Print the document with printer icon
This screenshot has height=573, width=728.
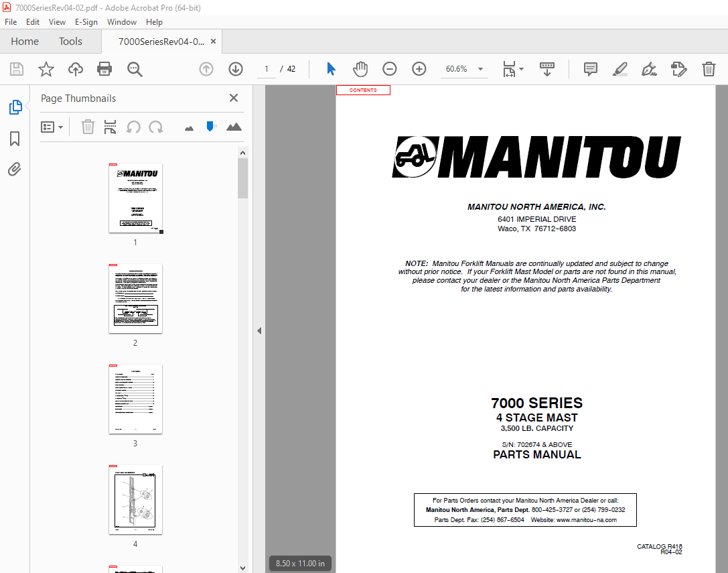click(104, 69)
